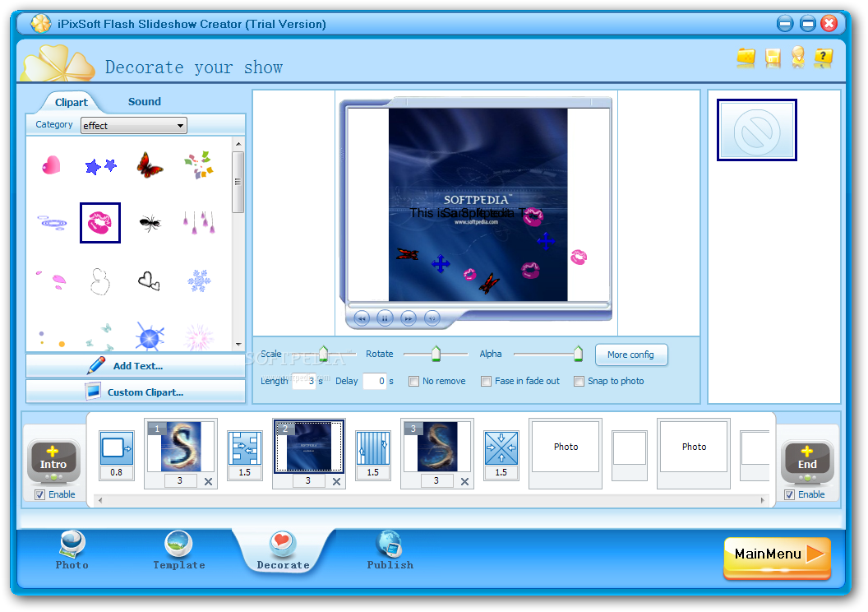The image size is (868, 612).
Task: Add an End clip
Action: (807, 460)
